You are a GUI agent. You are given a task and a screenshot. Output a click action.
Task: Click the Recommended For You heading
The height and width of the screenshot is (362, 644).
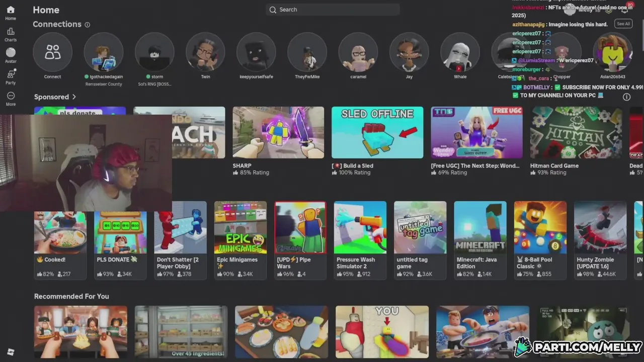coord(71,296)
